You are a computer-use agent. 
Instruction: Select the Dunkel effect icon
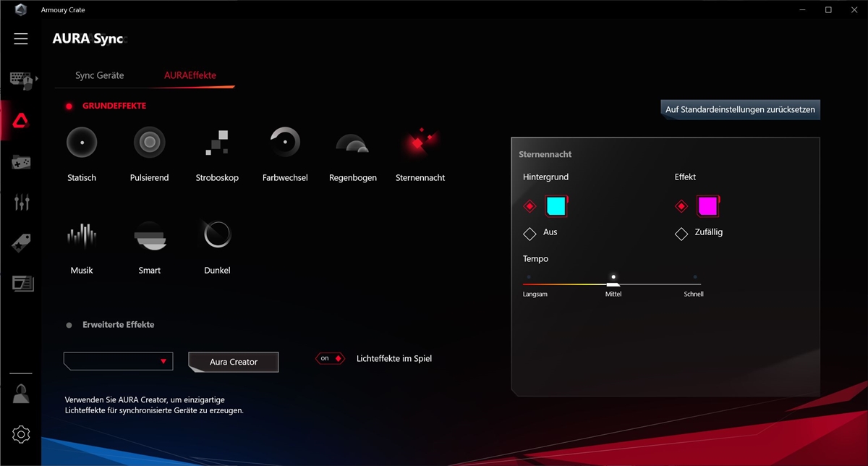[217, 235]
